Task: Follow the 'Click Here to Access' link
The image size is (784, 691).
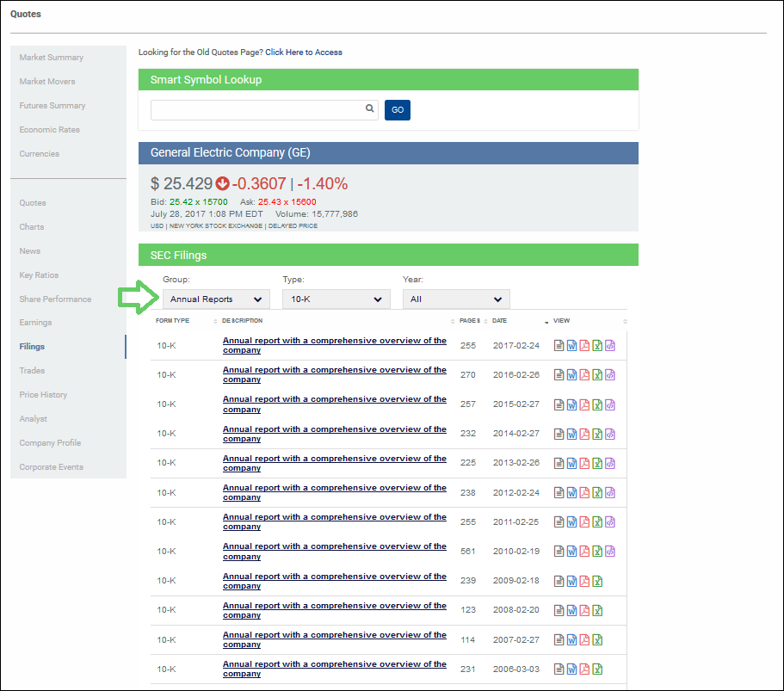Action: pyautogui.click(x=304, y=52)
